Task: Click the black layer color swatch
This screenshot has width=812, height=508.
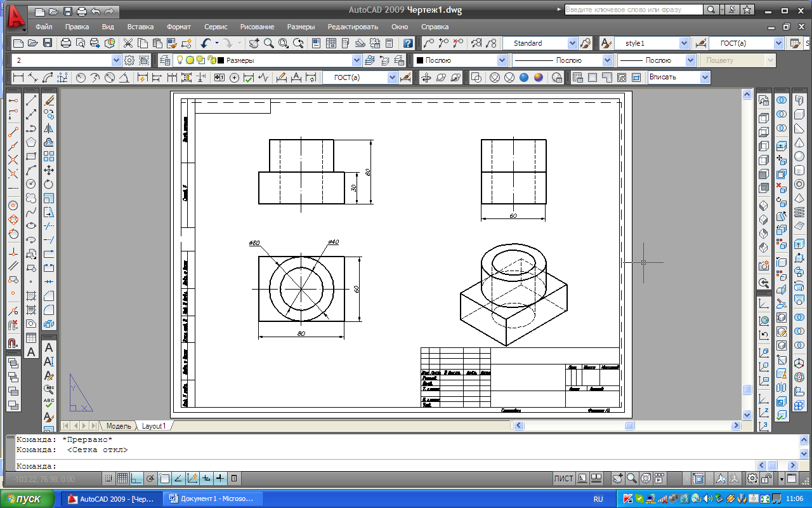Action: coord(221,60)
